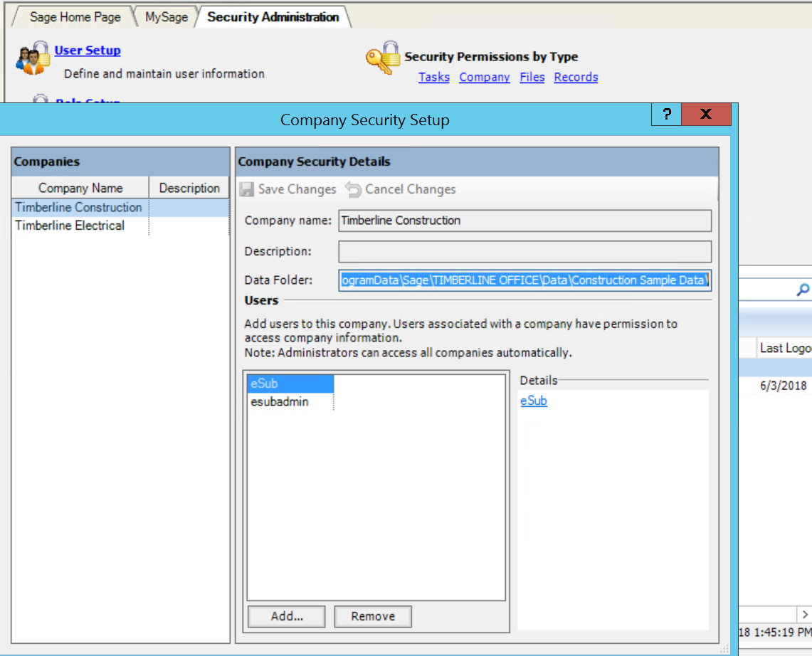Click the User Setup people-and-lock icon

pyautogui.click(x=33, y=58)
